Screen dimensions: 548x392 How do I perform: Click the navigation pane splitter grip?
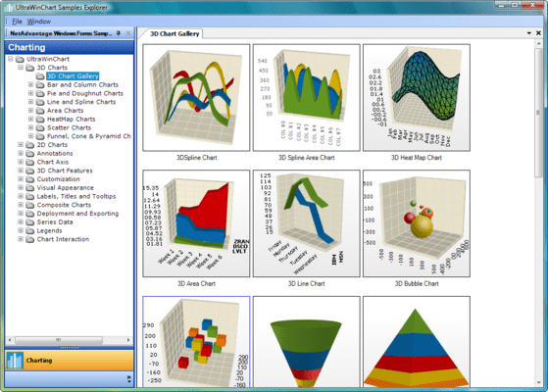point(70,347)
